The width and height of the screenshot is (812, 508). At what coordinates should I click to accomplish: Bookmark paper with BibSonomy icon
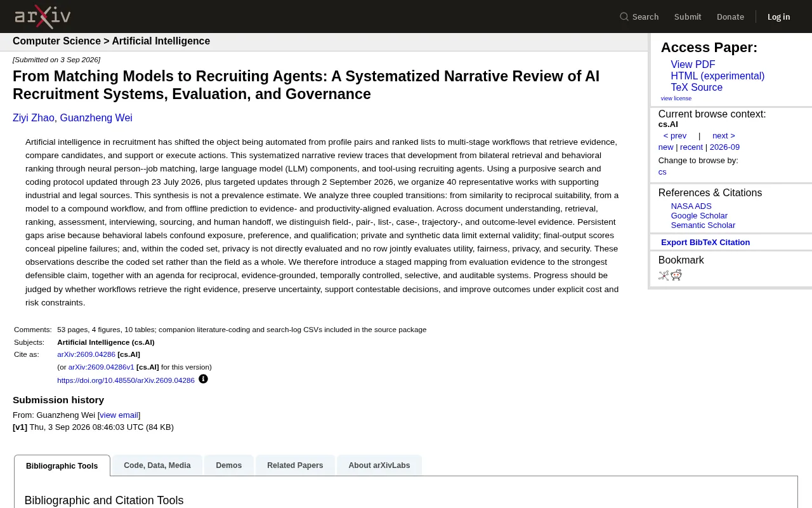point(664,275)
